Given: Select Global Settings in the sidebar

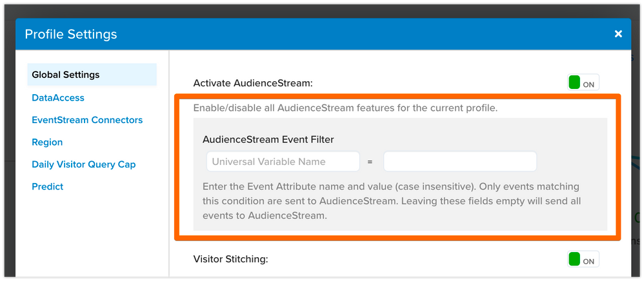Looking at the screenshot, I should coord(66,75).
